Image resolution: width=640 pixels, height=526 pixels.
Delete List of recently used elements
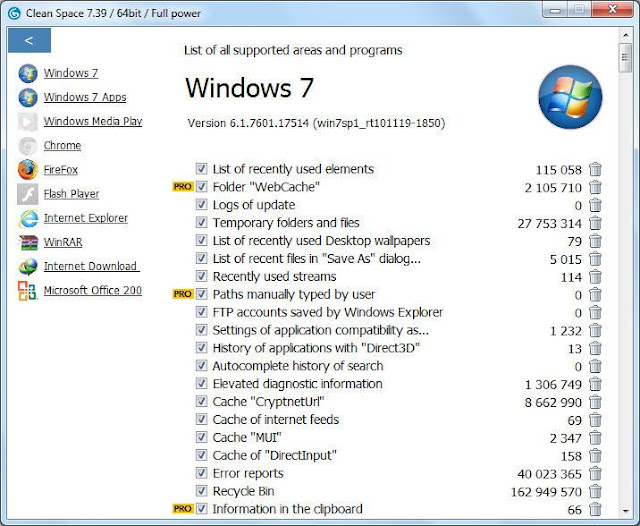pyautogui.click(x=596, y=169)
